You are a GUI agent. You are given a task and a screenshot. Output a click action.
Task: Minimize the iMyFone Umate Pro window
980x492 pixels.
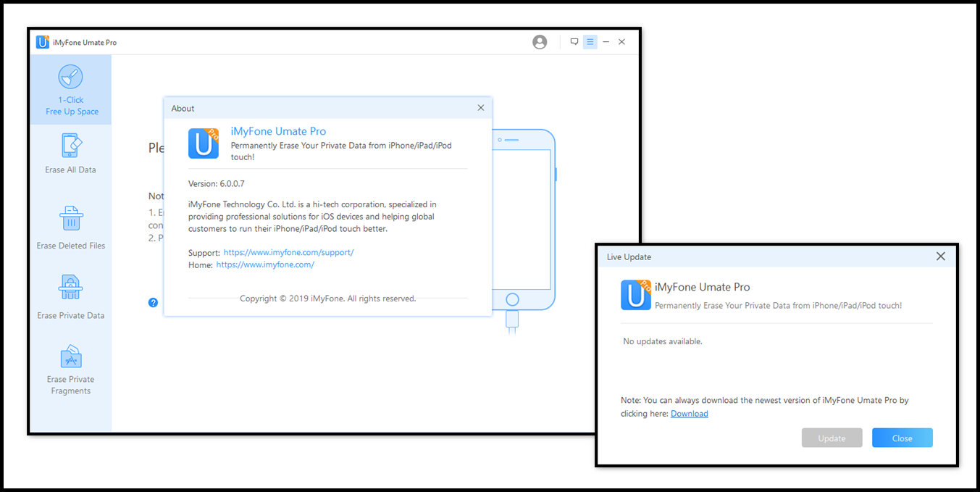606,42
